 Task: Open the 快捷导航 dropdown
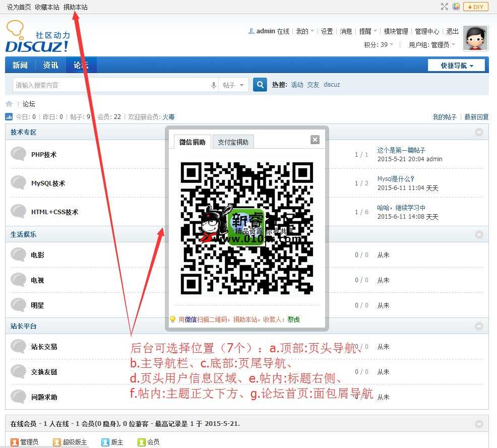click(456, 66)
